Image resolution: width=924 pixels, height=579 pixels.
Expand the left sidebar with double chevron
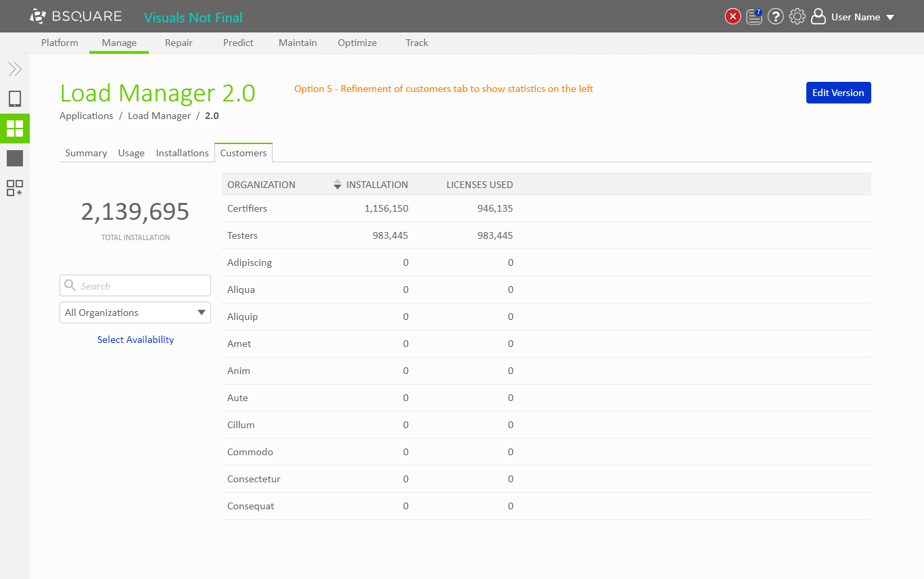pyautogui.click(x=15, y=69)
